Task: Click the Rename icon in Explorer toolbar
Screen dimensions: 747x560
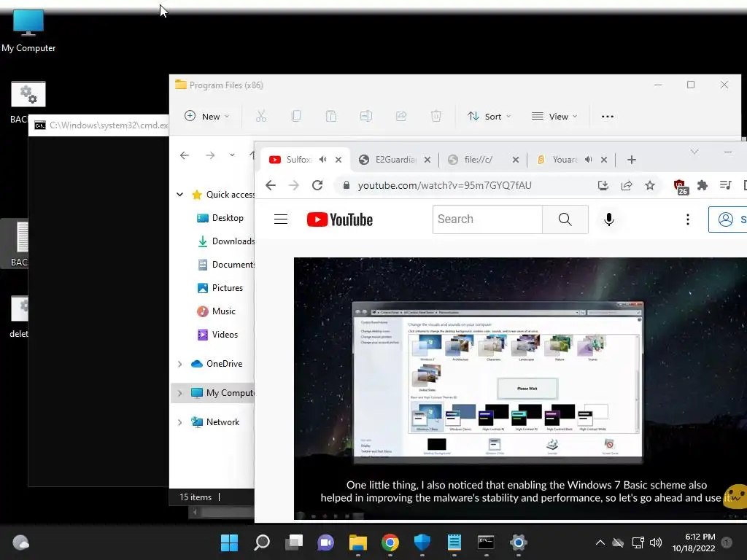Action: click(x=366, y=116)
